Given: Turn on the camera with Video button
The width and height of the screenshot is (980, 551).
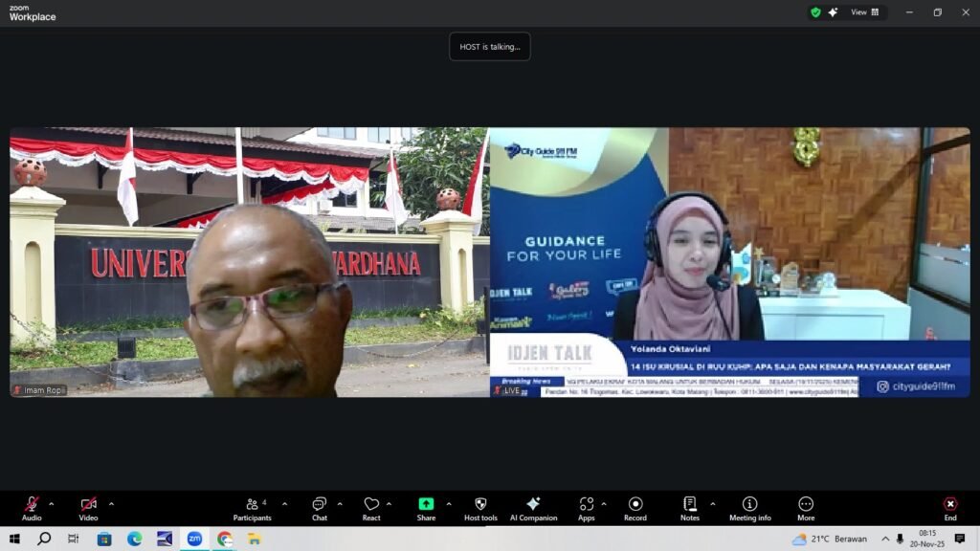Looking at the screenshot, I should point(88,505).
